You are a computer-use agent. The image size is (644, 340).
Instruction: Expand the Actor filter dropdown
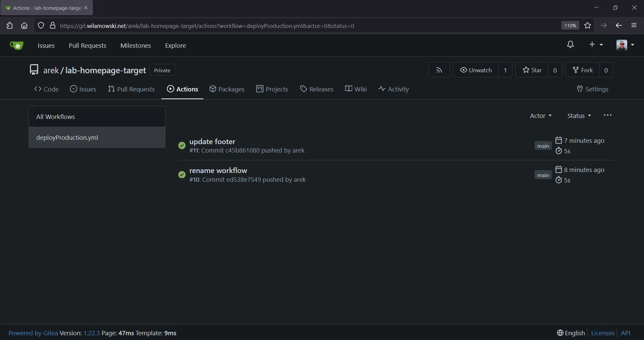click(541, 116)
